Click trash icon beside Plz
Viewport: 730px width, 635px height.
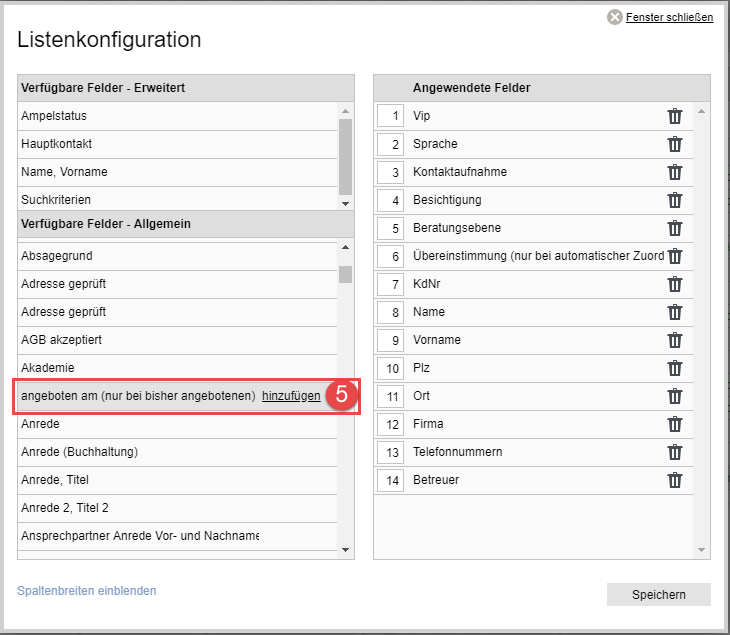click(x=675, y=368)
